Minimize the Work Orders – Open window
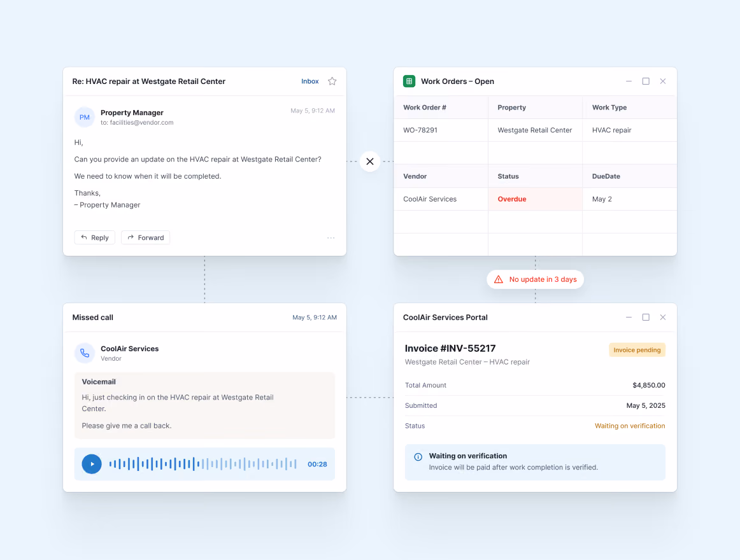 click(x=629, y=81)
